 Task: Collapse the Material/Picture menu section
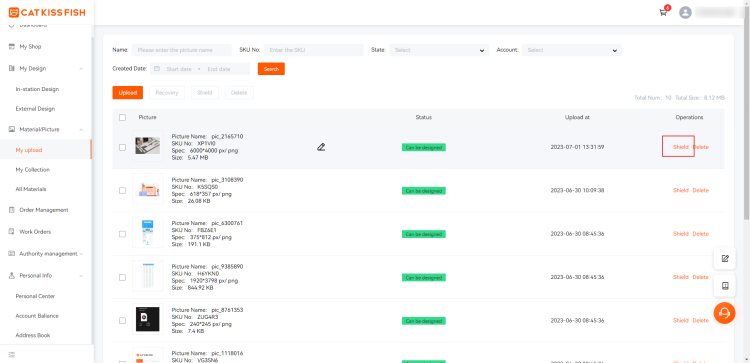pos(81,130)
